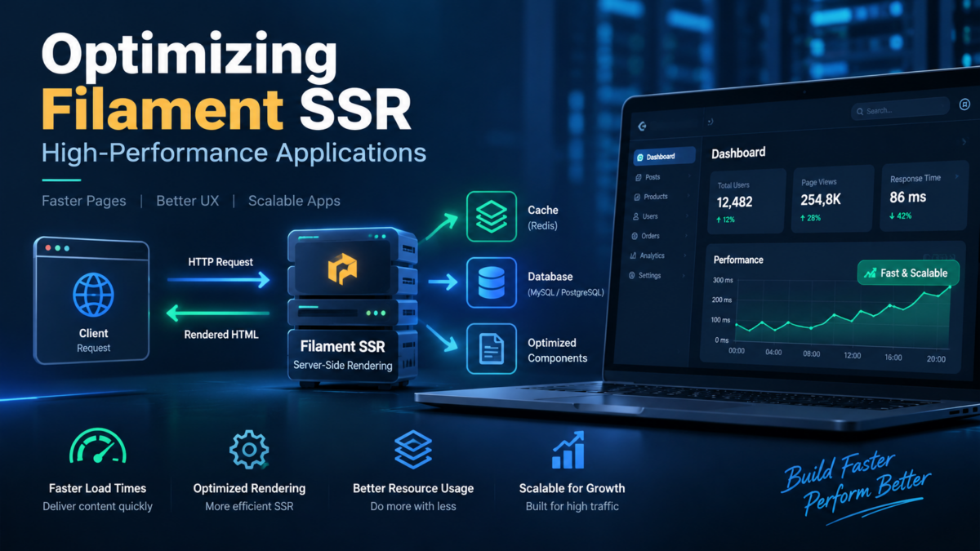Screen dimensions: 980x551
Task: Open Analytics in the sidebar
Action: [659, 256]
